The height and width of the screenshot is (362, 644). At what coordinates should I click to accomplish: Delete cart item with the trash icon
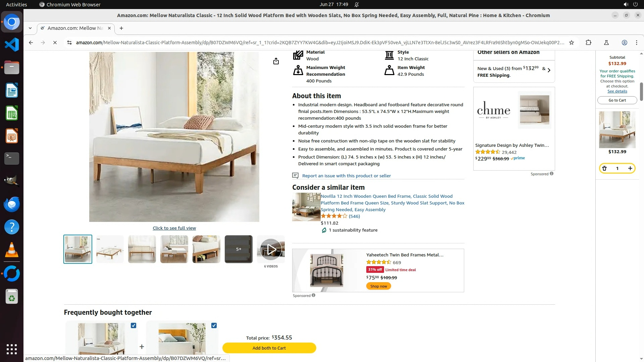[x=604, y=168]
